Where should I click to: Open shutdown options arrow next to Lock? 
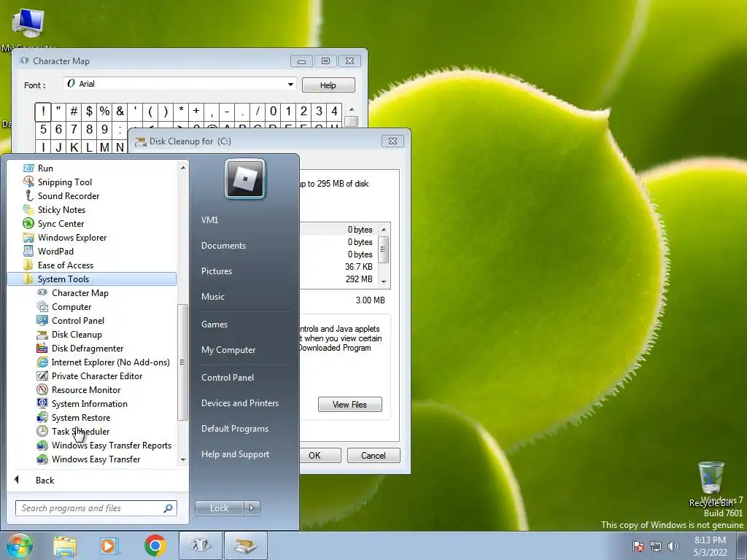coord(252,508)
